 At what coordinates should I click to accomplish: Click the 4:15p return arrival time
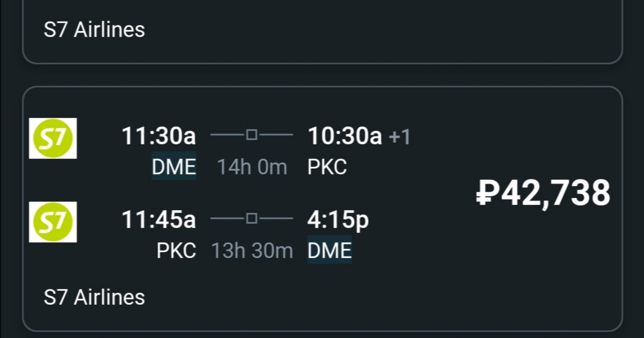(x=338, y=220)
